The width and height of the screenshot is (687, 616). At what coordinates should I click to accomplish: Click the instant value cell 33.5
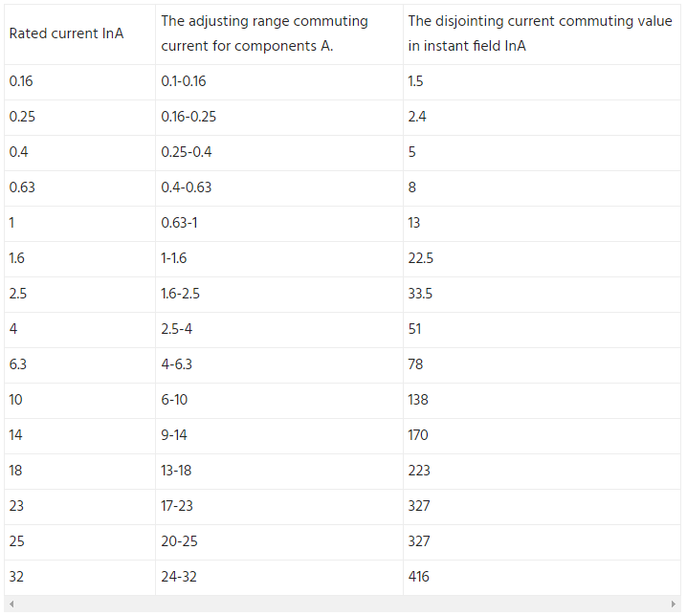tap(542, 295)
